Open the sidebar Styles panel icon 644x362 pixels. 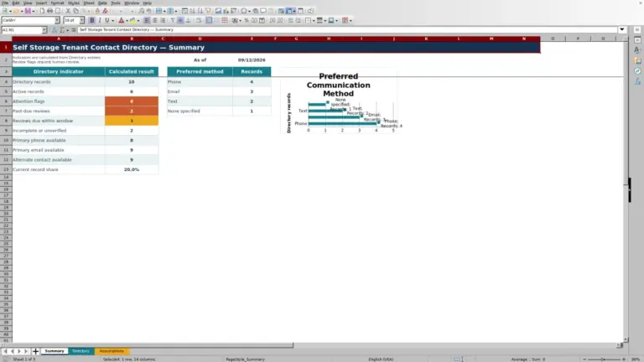[637, 50]
